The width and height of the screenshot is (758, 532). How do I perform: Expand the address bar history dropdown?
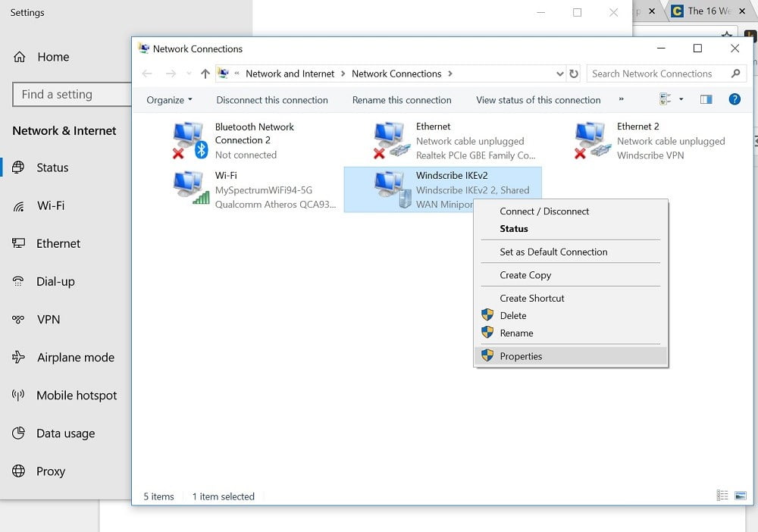pyautogui.click(x=560, y=74)
